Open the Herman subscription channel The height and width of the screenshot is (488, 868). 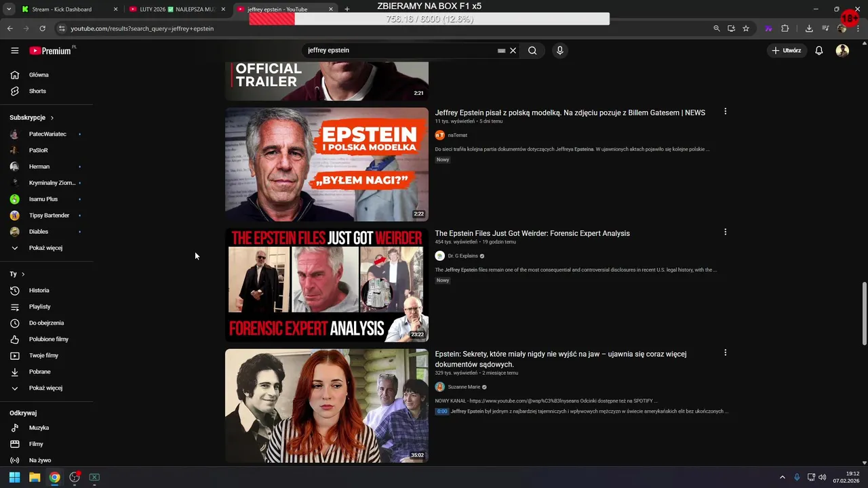(46, 167)
